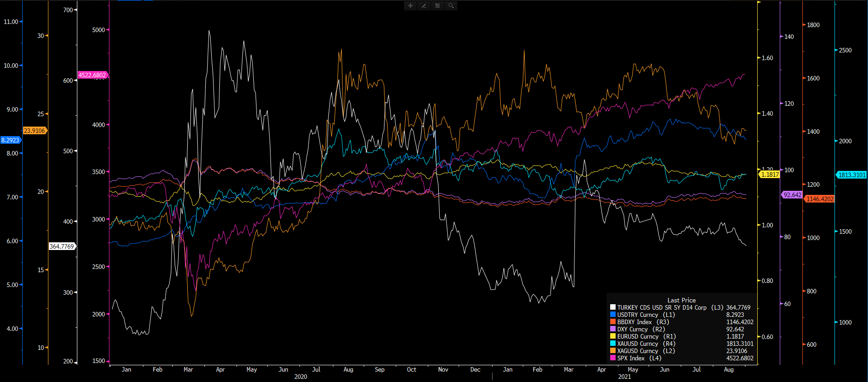Click the magnifying glass zoom tool
Image resolution: width=868 pixels, height=382 pixels.
451,6
